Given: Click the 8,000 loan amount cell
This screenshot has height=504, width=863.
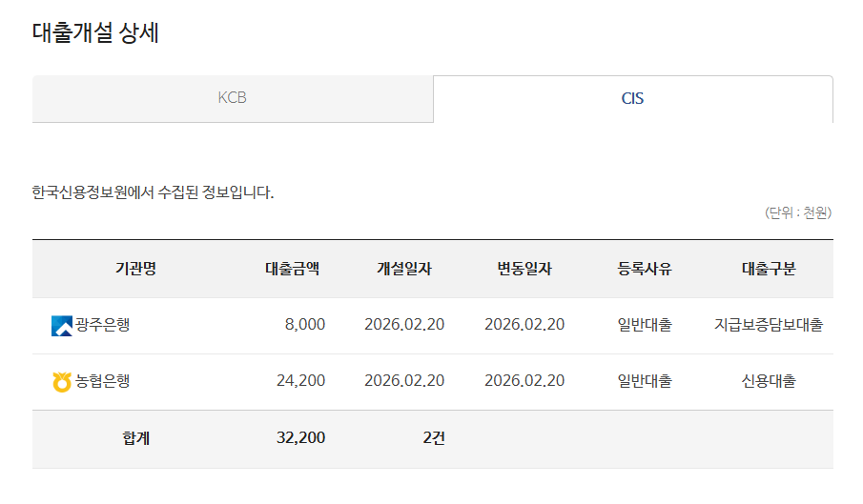Looking at the screenshot, I should point(304,325).
